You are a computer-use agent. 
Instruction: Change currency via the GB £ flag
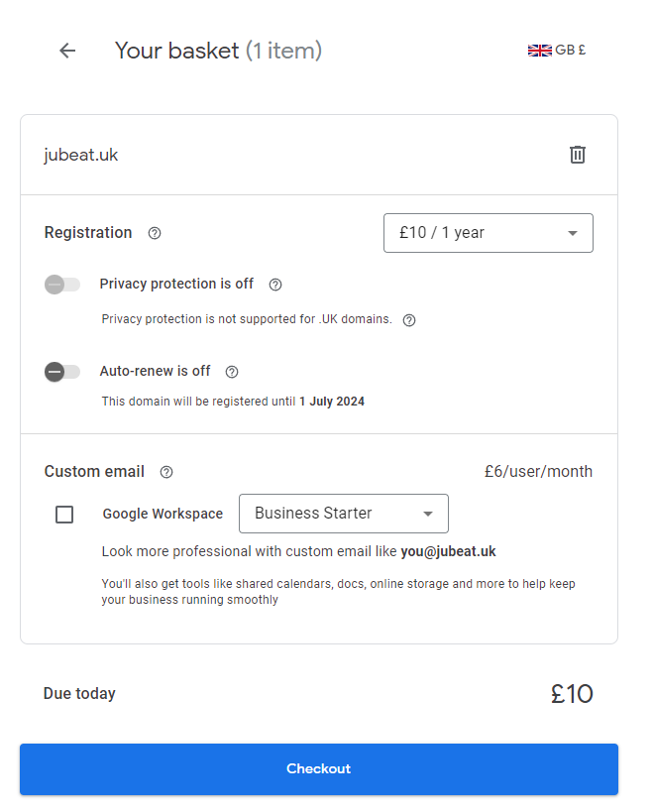coord(557,51)
